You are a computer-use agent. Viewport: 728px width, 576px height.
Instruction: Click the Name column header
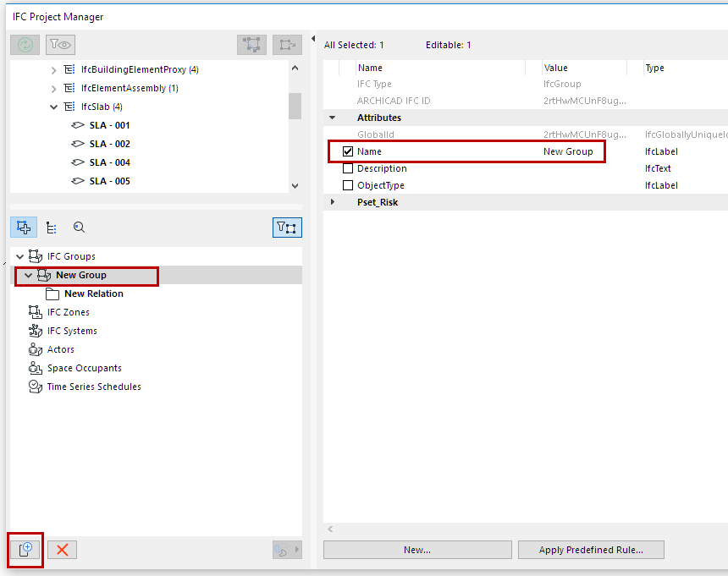point(370,68)
